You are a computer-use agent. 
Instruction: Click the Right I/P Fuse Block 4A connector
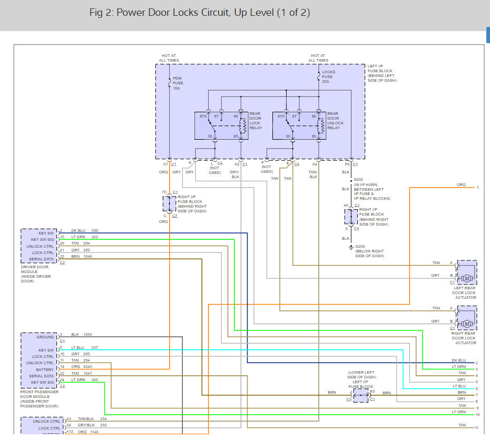tap(351, 217)
